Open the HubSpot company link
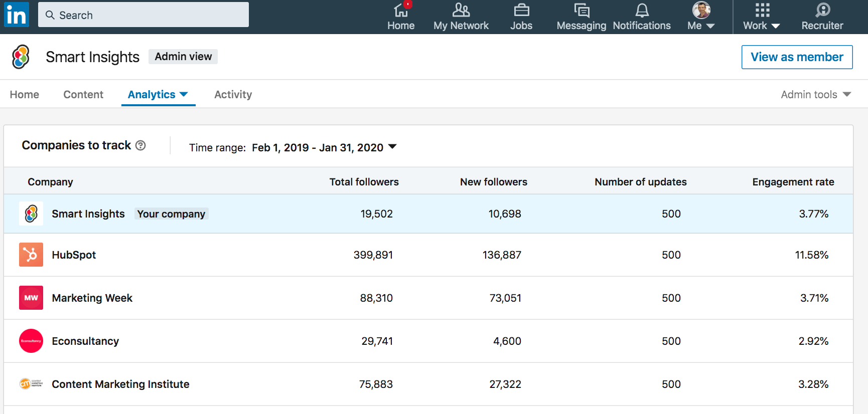 [x=74, y=255]
